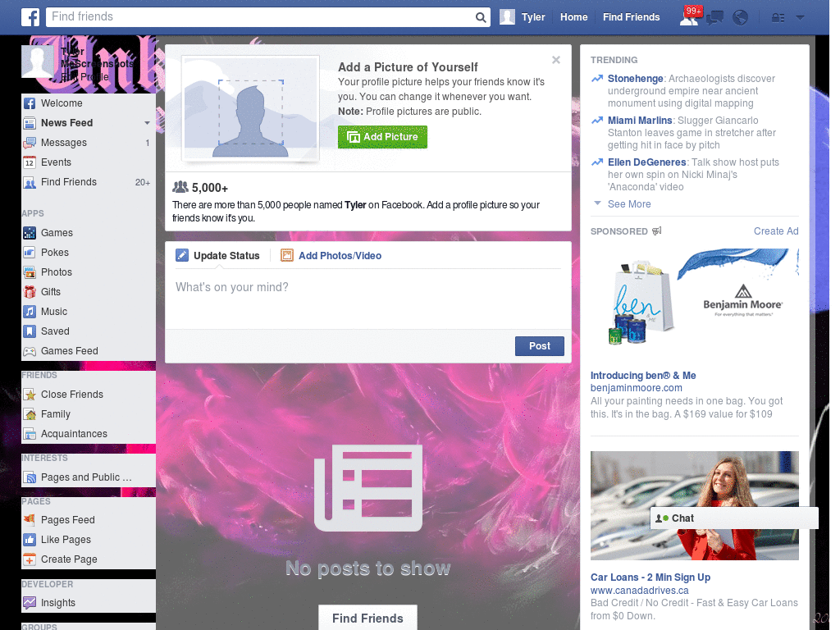
Task: Click the News Feed sidebar icon
Action: [x=30, y=123]
